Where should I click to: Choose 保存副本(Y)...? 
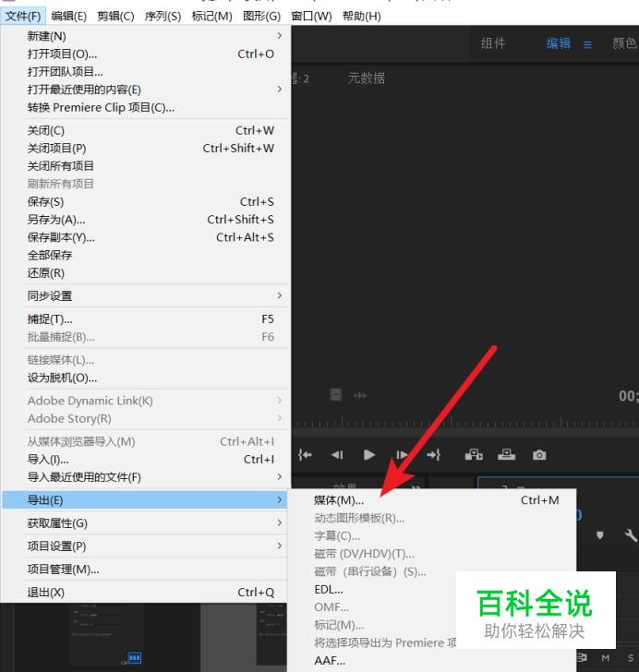click(x=145, y=237)
